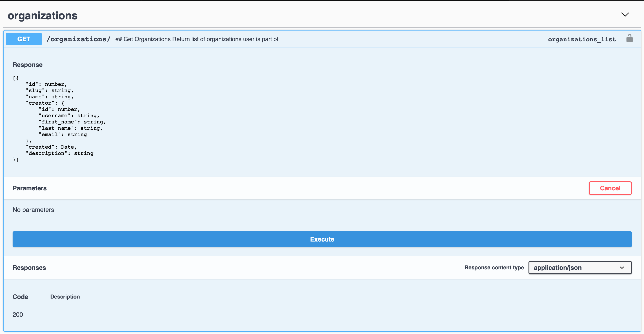Click the Response heading above schema
Image resolution: width=644 pixels, height=334 pixels.
click(x=27, y=65)
